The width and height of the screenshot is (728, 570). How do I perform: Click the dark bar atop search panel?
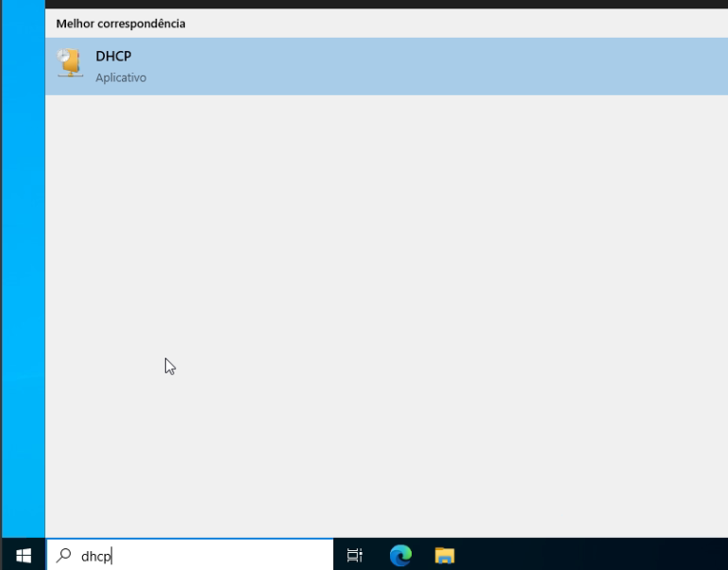click(378, 4)
